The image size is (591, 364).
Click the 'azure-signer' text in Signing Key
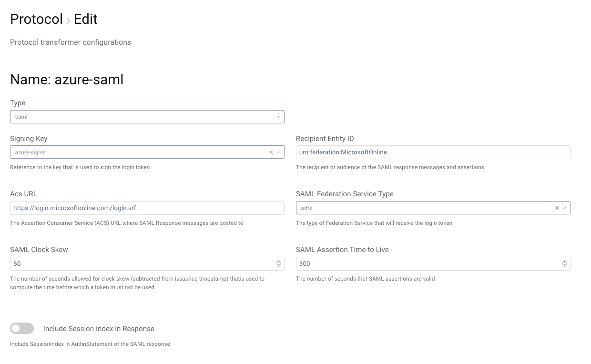click(31, 152)
